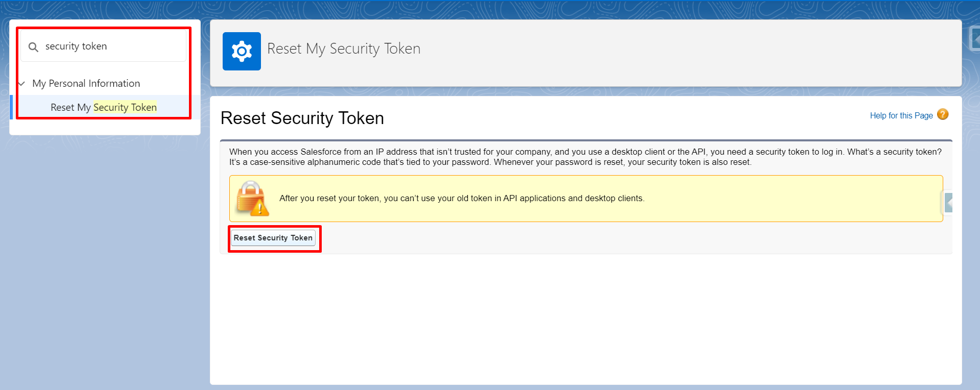The width and height of the screenshot is (980, 390).
Task: Click the padlock warning icon
Action: click(252, 199)
